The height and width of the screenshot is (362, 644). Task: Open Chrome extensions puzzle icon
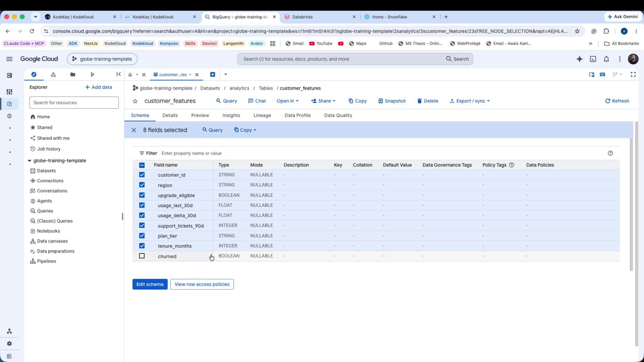click(x=606, y=31)
